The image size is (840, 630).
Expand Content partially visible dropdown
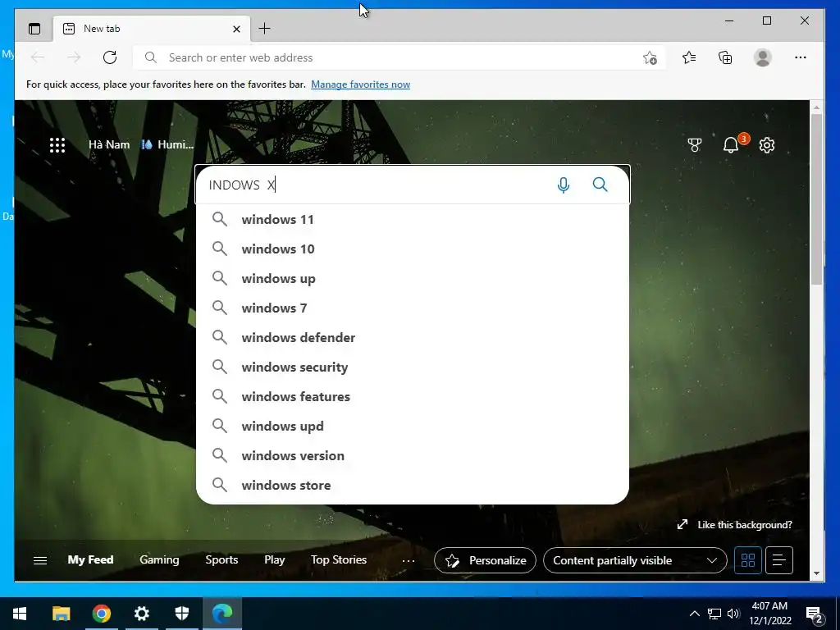pos(635,560)
